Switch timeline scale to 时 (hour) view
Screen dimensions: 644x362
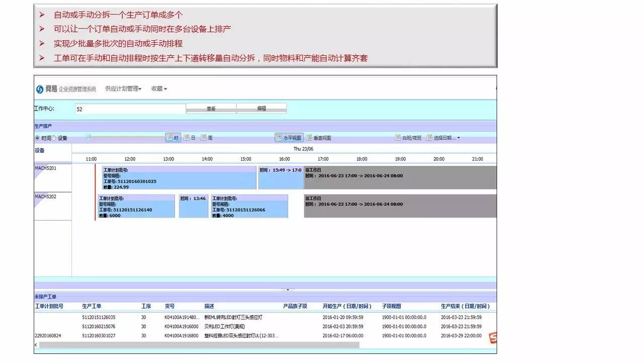(173, 138)
